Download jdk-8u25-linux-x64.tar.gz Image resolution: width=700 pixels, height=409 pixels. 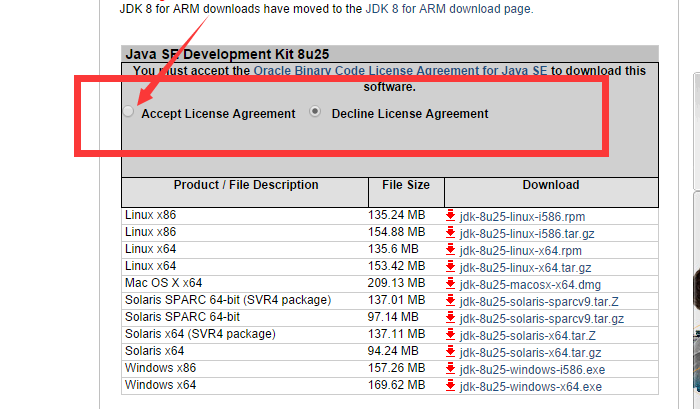(x=525, y=268)
